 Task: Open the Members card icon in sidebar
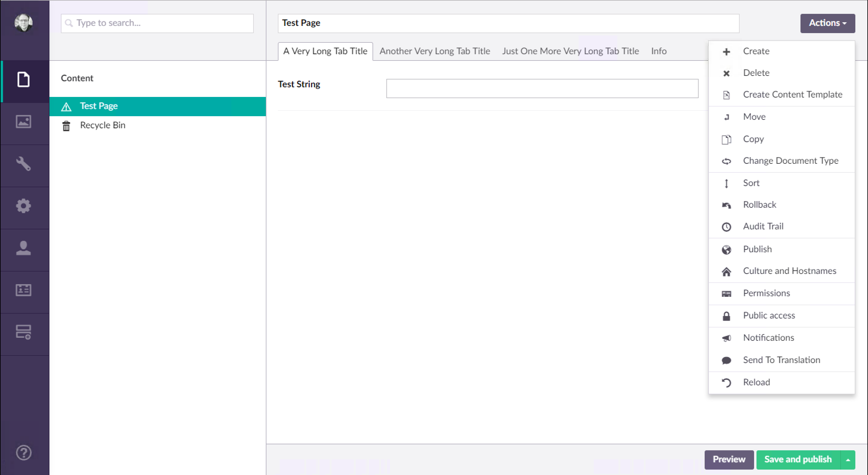click(24, 290)
